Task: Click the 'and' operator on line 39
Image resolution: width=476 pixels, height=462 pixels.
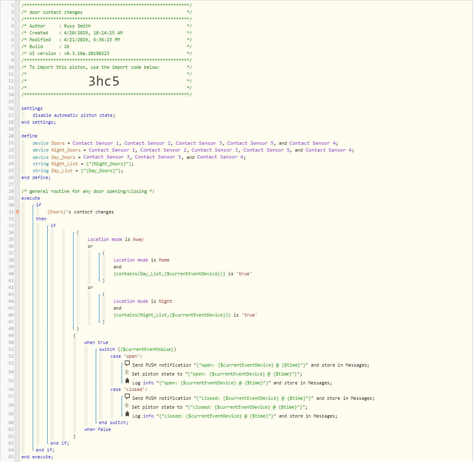Action: [118, 267]
